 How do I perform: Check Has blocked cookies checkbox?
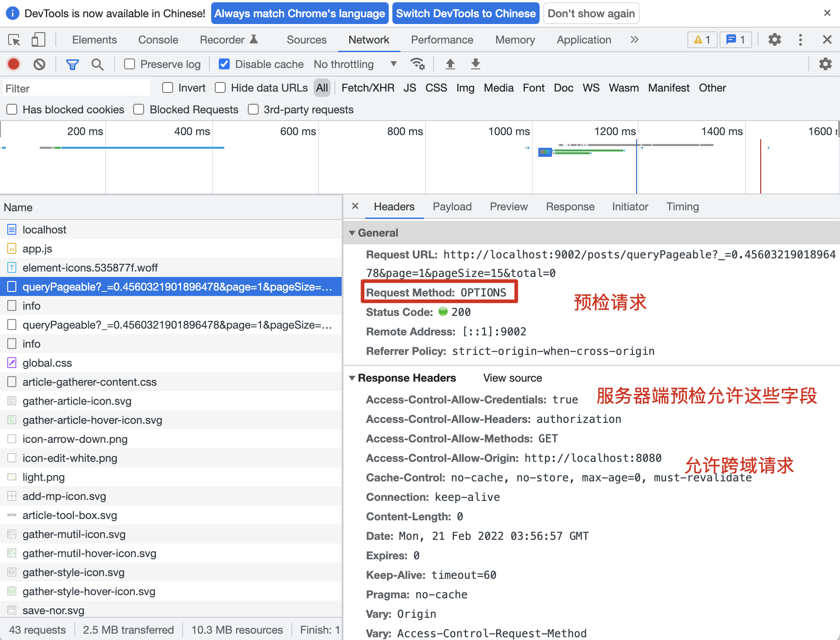coord(12,110)
